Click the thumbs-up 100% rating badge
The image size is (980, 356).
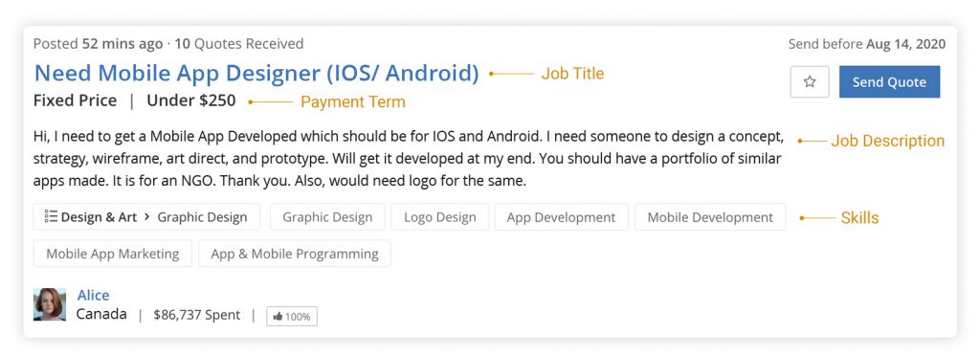pyautogui.click(x=292, y=316)
